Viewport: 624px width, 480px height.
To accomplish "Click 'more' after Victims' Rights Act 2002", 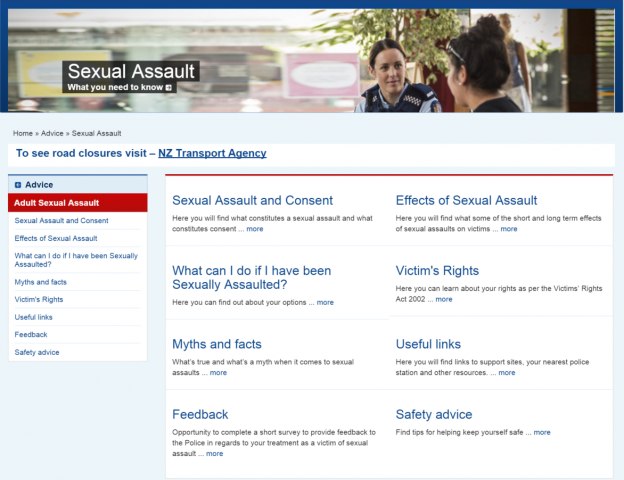I will (x=444, y=299).
